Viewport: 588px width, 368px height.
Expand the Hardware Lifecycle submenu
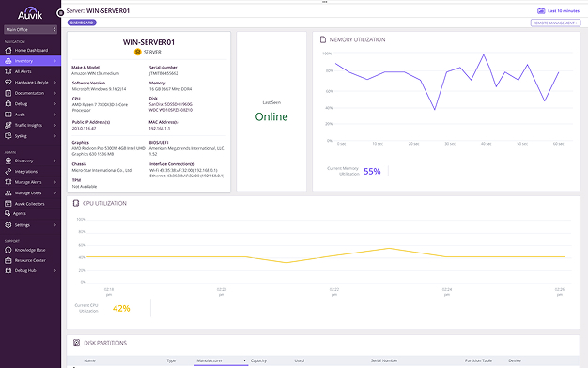coord(55,82)
